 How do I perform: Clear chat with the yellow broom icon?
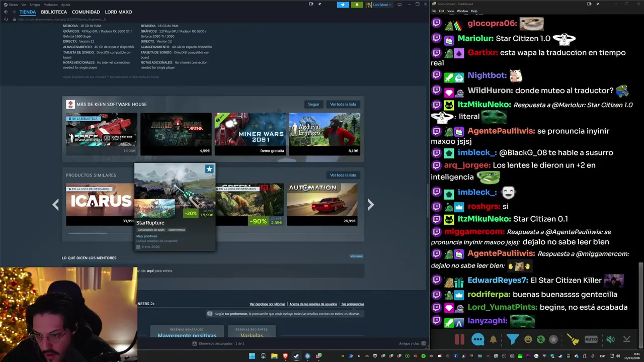[573, 339]
